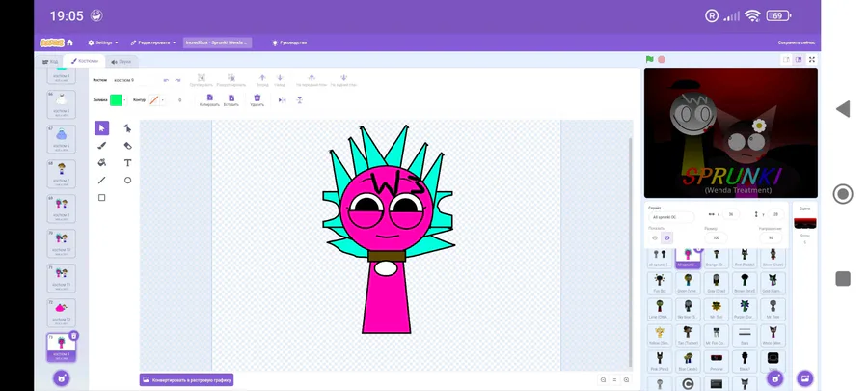Zoom out the costume canvas
This screenshot has height=391, width=868.
604,380
